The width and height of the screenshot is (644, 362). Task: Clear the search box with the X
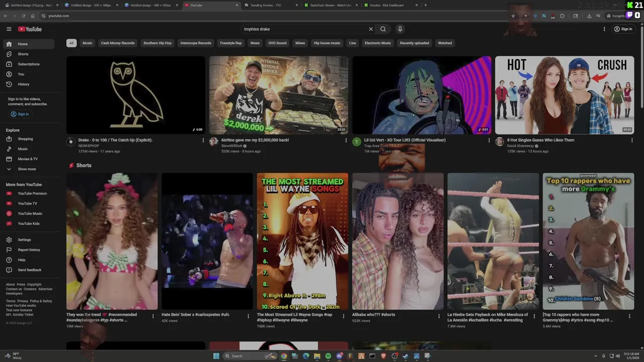(x=371, y=29)
